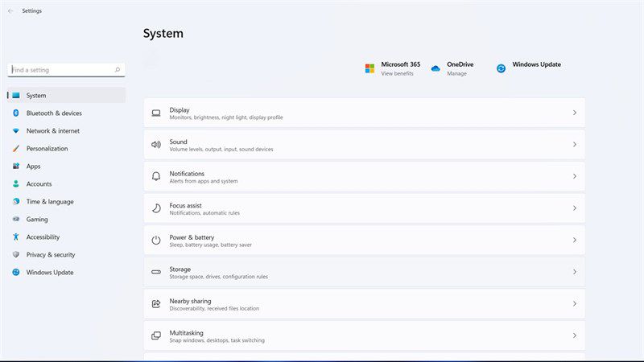Click 'Volume levels, output, input, sound devices'
The image size is (644, 362).
[221, 149]
